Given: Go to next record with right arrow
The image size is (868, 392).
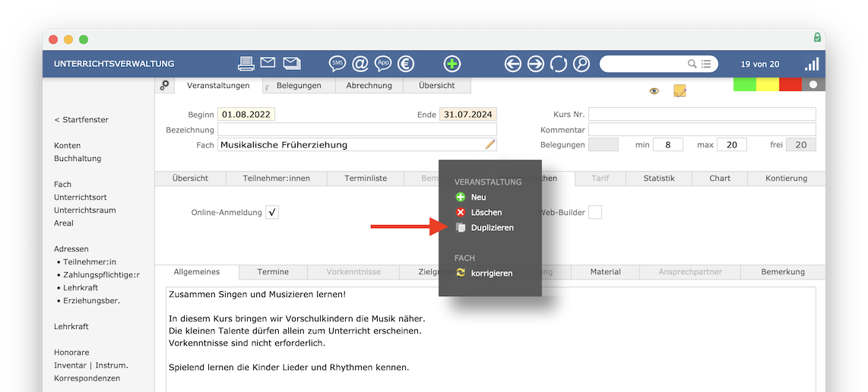Looking at the screenshot, I should point(536,64).
